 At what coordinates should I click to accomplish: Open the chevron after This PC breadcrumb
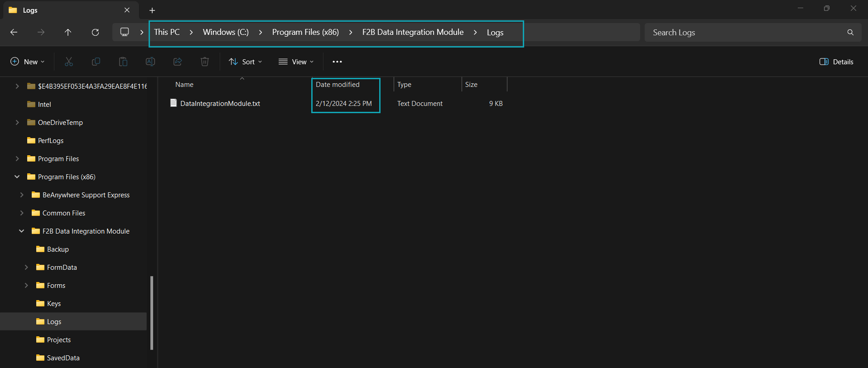click(191, 32)
